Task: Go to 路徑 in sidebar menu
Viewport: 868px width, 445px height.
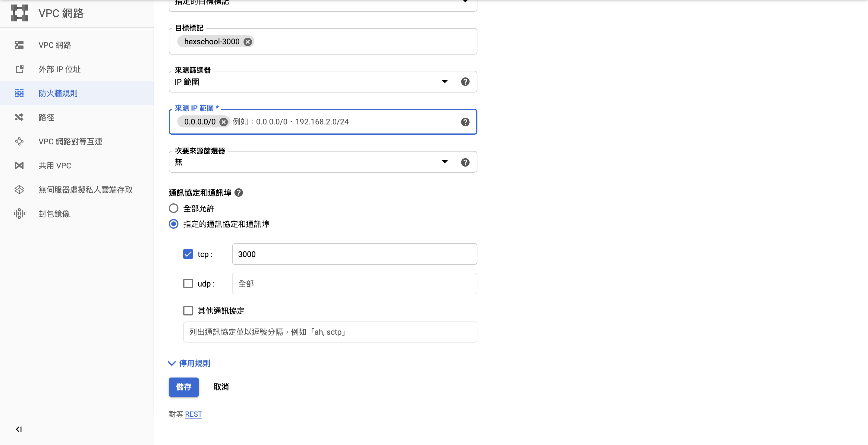Action: pos(46,118)
